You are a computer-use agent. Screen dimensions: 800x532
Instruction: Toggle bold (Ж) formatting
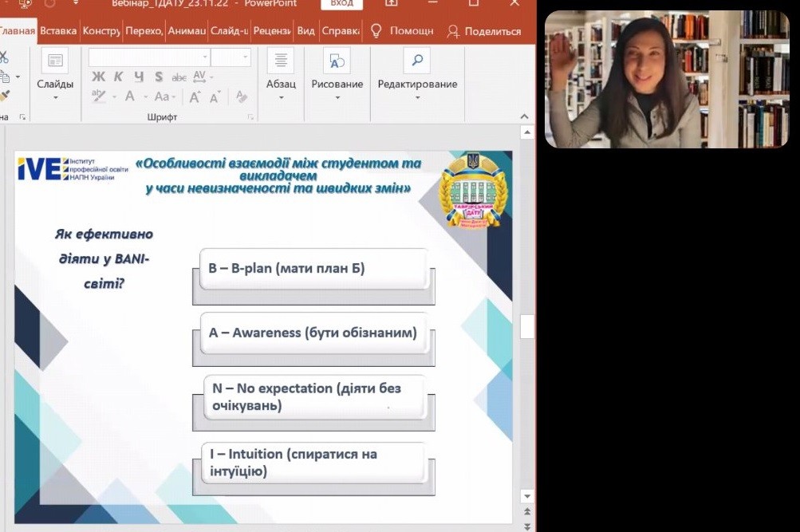point(99,77)
